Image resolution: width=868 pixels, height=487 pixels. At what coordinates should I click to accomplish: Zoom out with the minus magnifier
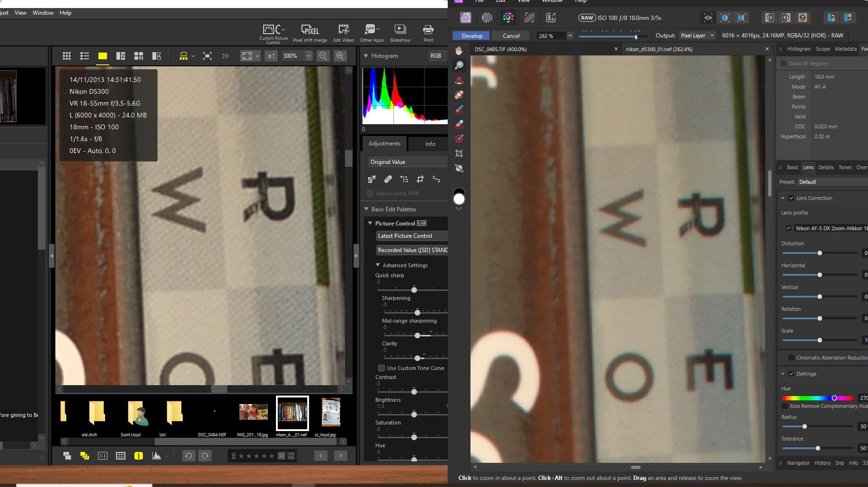click(323, 56)
